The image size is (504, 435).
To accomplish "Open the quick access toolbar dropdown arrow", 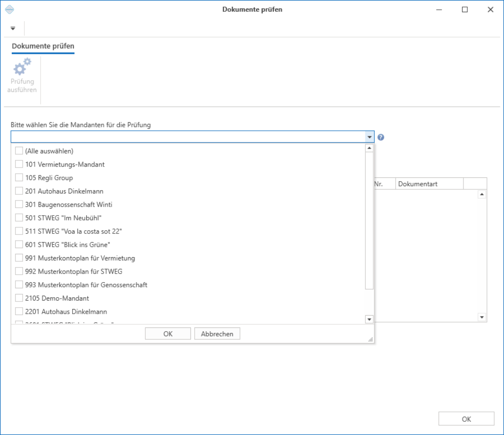I will (x=13, y=28).
